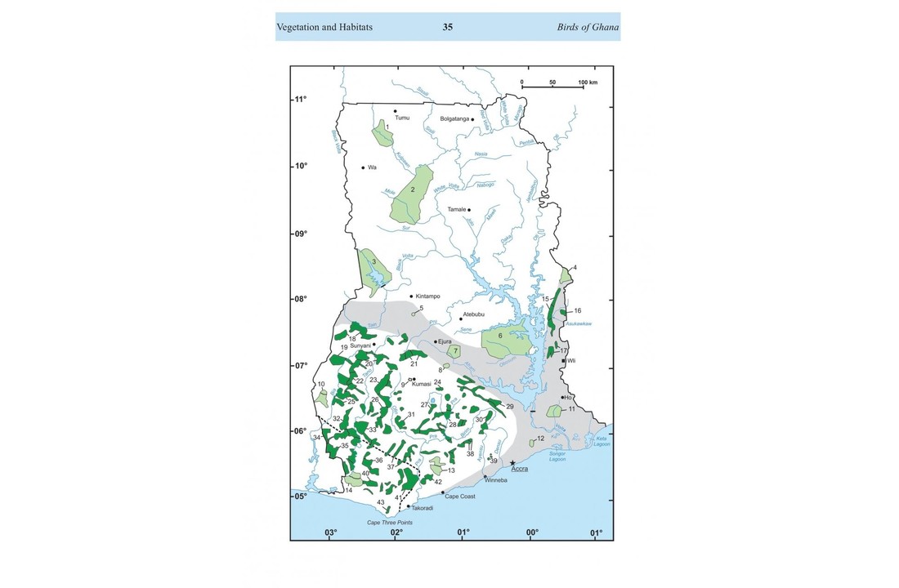Select the light green area numbered 6
This screenshot has width=899, height=588.
[505, 341]
